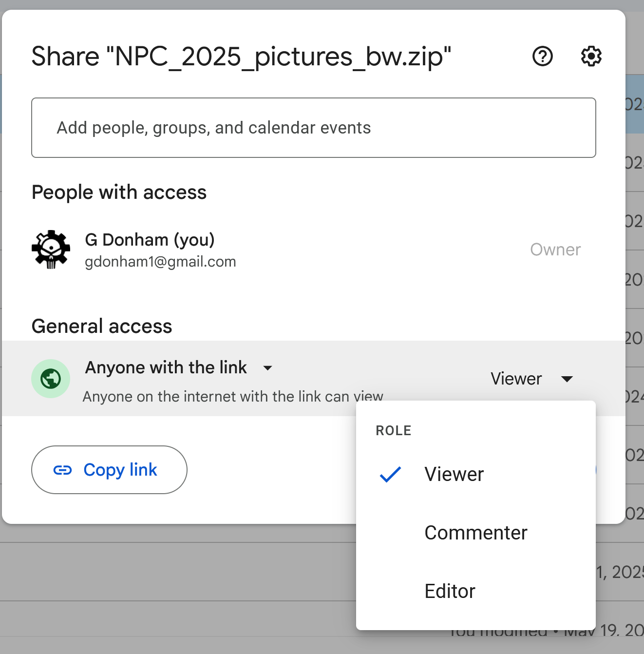Click the Viewer role dropdown label

[x=516, y=379]
